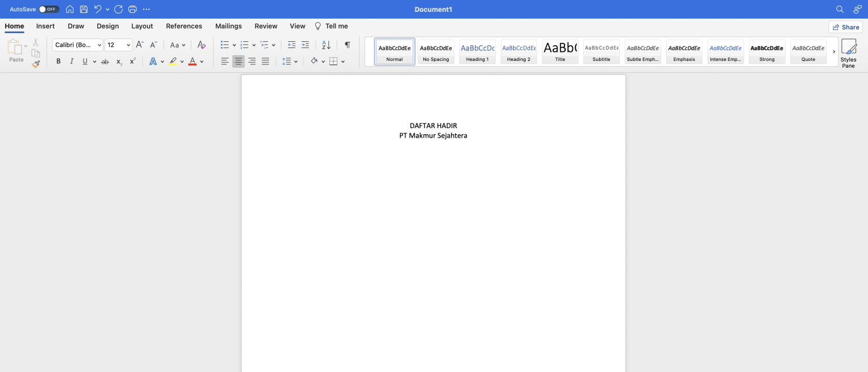Click the Share button
The height and width of the screenshot is (372, 868).
[846, 27]
